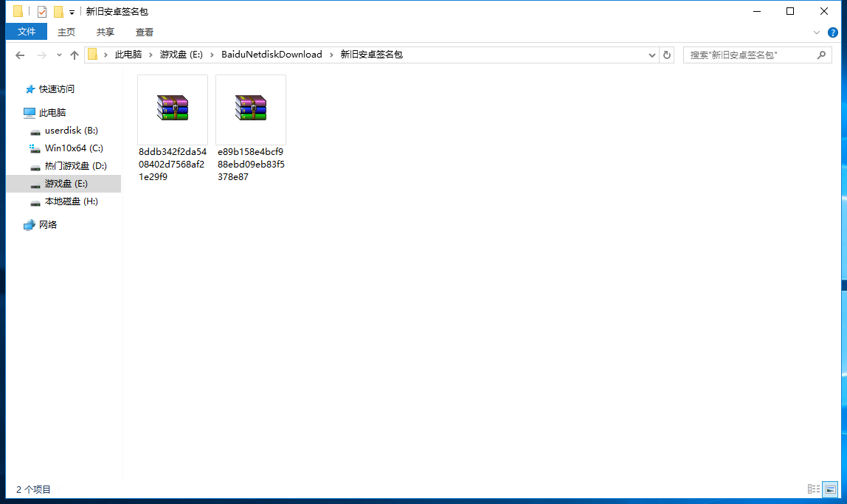Open the 查看 ribbon tab

(144, 32)
